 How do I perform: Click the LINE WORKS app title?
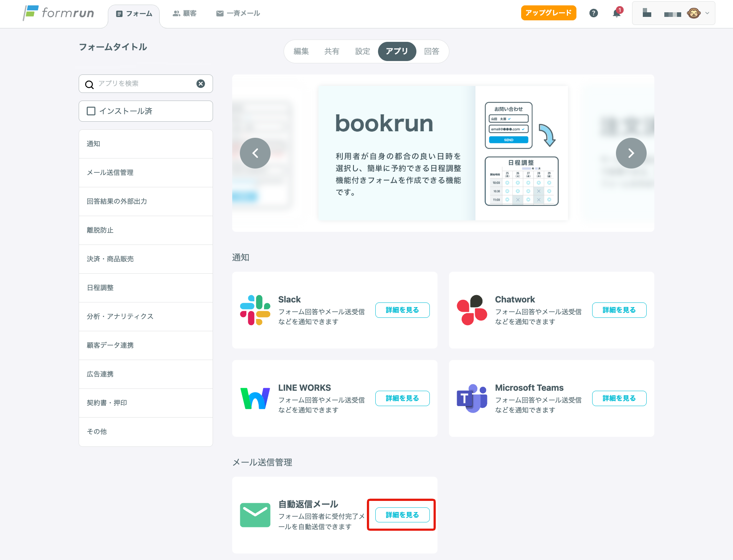click(304, 388)
